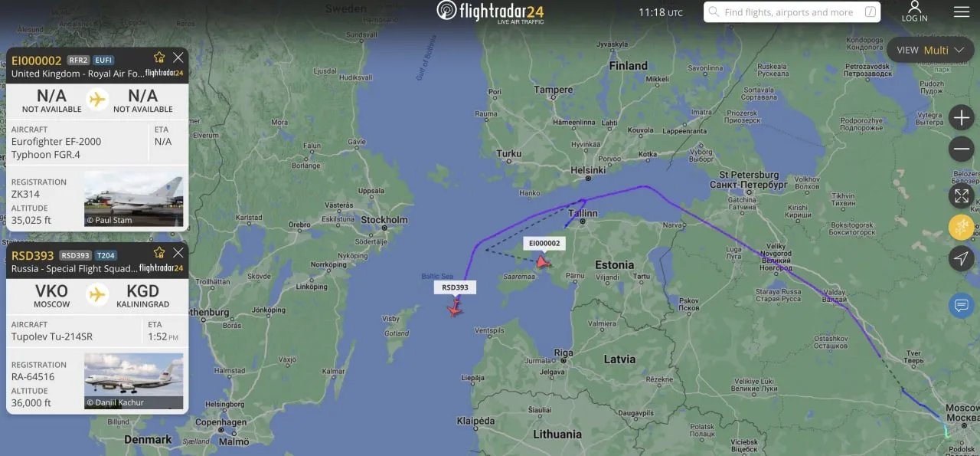Close the RSD393 flight panel

[178, 252]
